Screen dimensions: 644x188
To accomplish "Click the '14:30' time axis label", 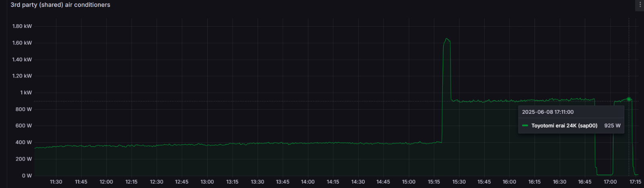I will [x=358, y=182].
